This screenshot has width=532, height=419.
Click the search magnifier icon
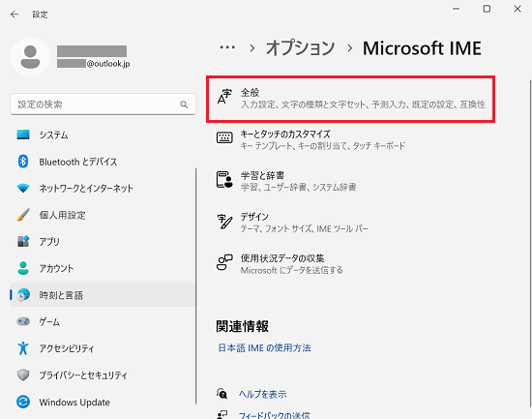pyautogui.click(x=184, y=105)
